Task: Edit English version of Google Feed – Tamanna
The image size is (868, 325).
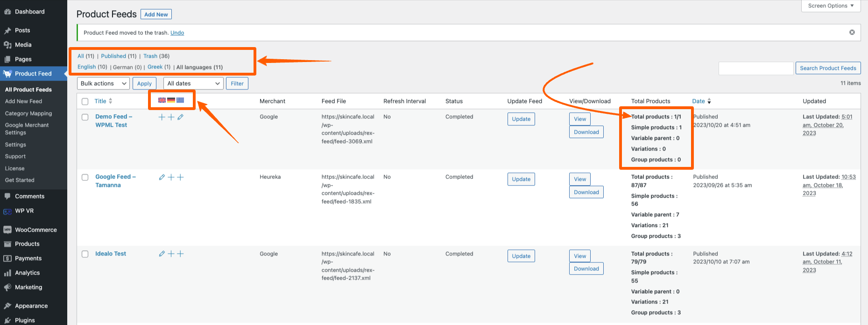Action: (x=162, y=177)
